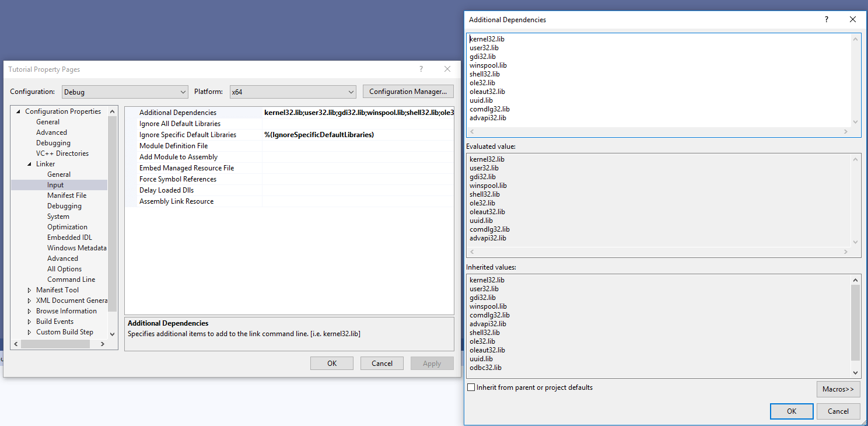This screenshot has height=426, width=868.
Task: Enable Inherit from parent or project defaults
Action: coord(471,387)
